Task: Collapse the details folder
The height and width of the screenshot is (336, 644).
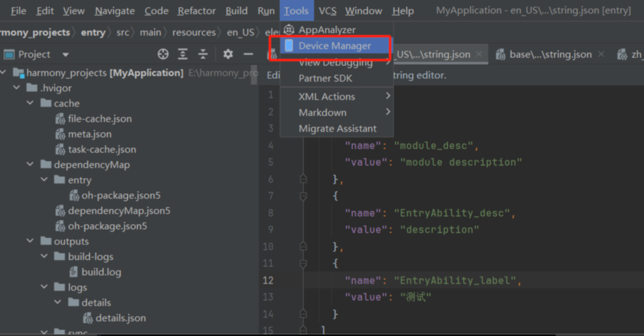Action: [x=58, y=302]
